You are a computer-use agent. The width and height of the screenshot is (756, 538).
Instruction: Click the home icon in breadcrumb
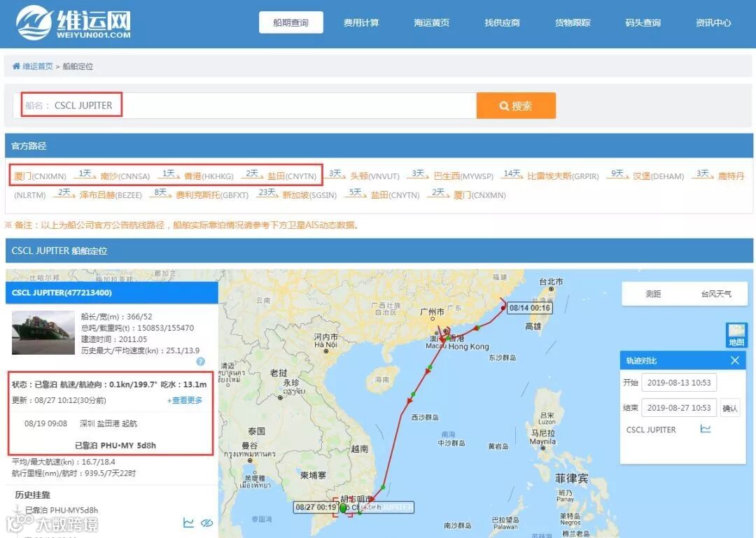16,66
